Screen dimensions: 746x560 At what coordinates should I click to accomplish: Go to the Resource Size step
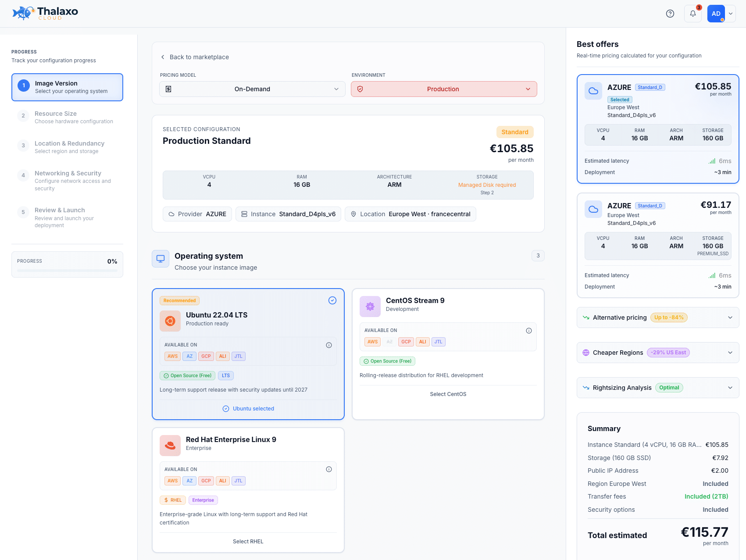coord(67,117)
